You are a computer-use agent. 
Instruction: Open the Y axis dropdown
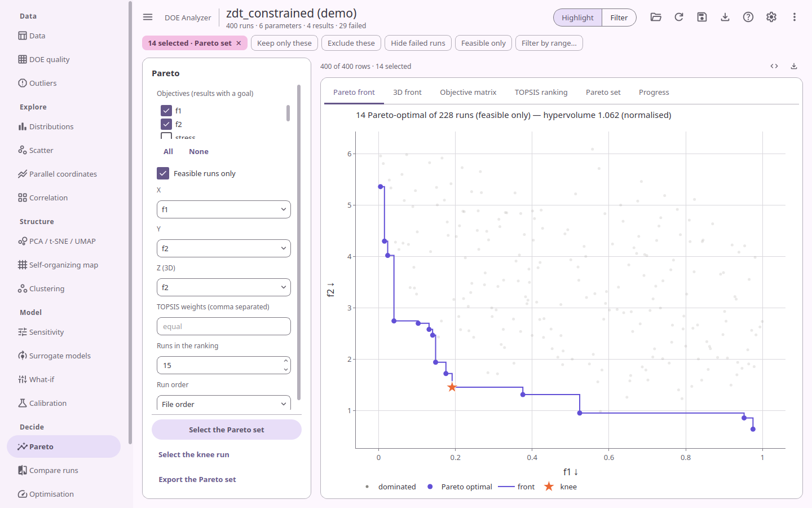tap(224, 248)
